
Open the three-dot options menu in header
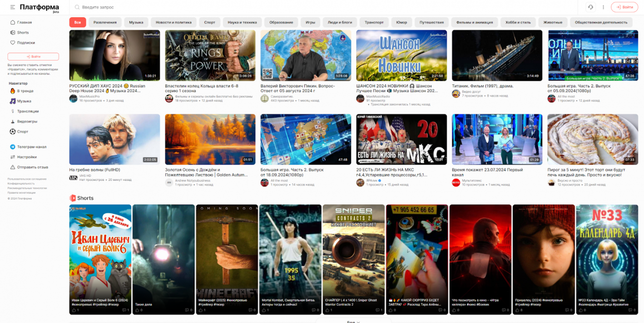[x=604, y=7]
